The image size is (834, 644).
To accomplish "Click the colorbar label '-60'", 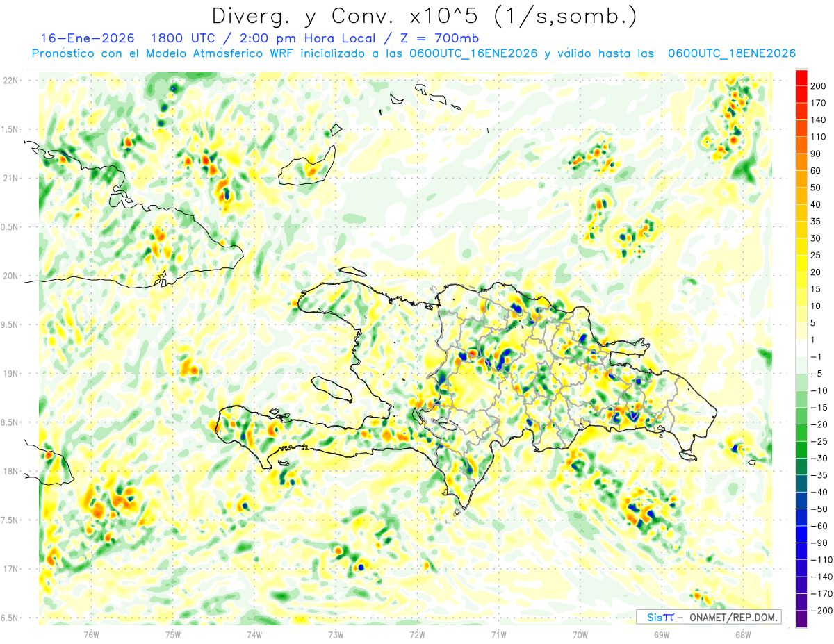I will (x=819, y=526).
